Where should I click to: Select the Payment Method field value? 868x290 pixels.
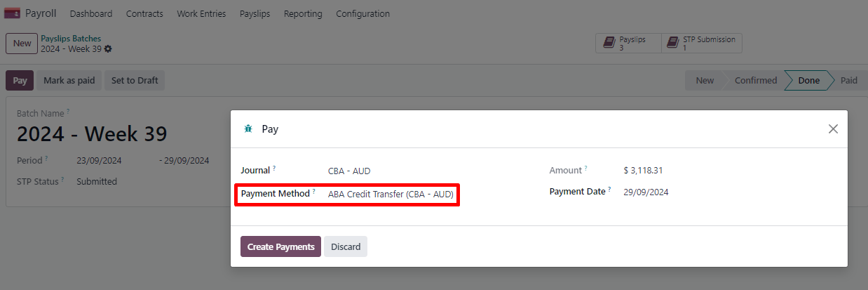(391, 194)
